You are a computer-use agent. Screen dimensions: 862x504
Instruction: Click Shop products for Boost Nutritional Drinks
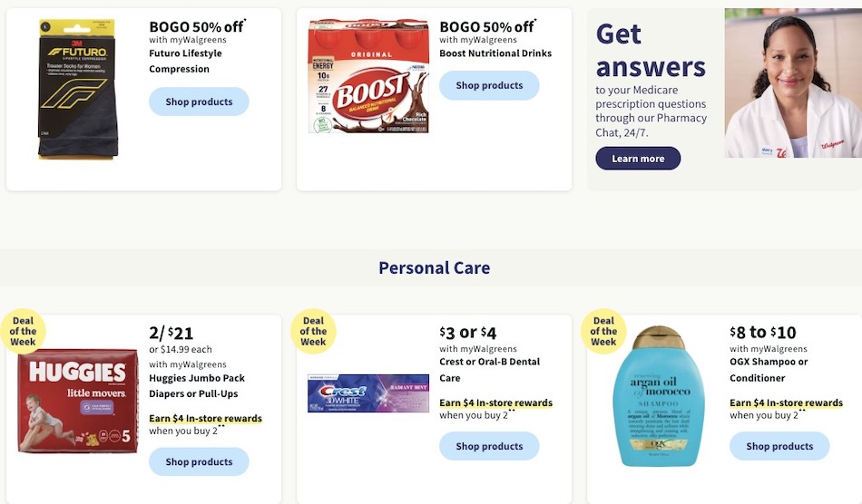click(489, 85)
